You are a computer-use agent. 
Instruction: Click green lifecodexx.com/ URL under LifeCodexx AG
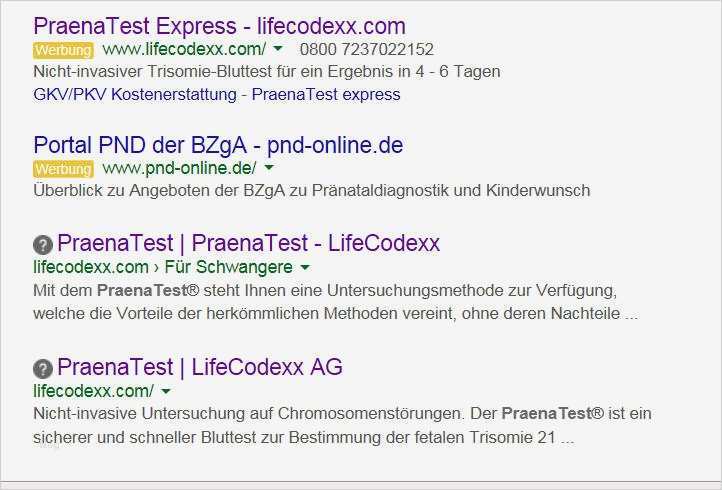tap(93, 390)
